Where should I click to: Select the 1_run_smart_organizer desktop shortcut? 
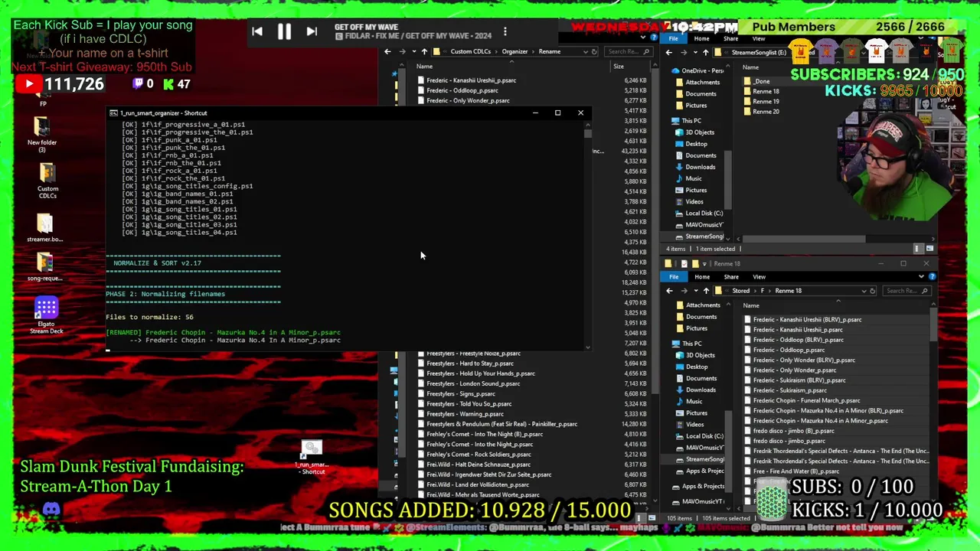click(x=312, y=457)
